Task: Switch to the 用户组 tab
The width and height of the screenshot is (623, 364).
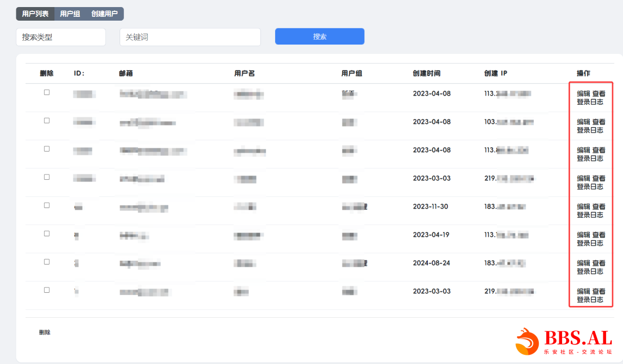Action: pyautogui.click(x=70, y=14)
